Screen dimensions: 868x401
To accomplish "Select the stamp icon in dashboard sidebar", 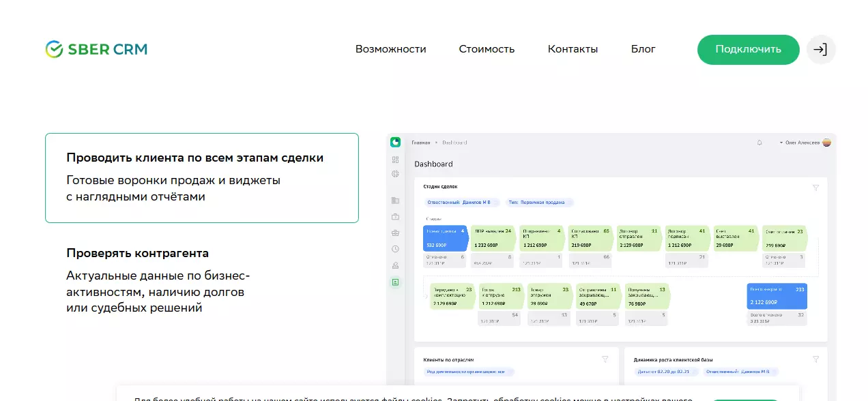I will pos(395,265).
